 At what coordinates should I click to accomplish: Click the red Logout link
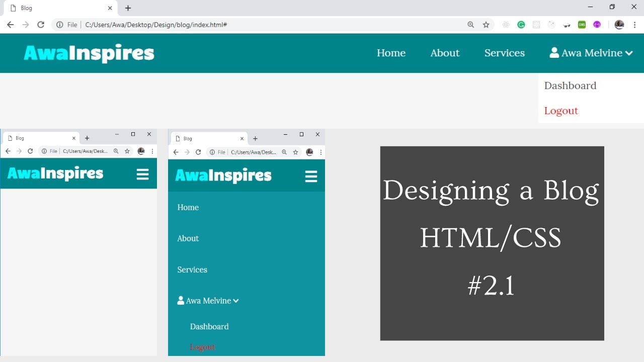point(561,111)
